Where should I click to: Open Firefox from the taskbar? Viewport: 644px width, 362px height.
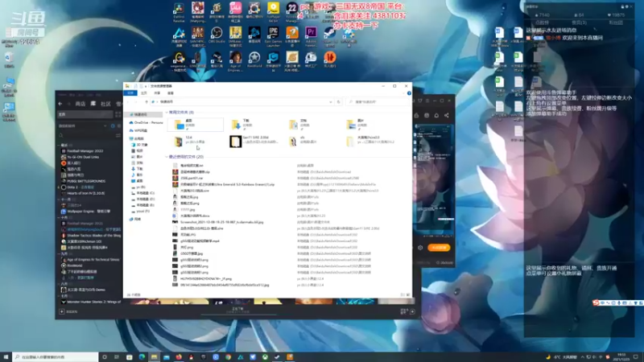(179, 357)
